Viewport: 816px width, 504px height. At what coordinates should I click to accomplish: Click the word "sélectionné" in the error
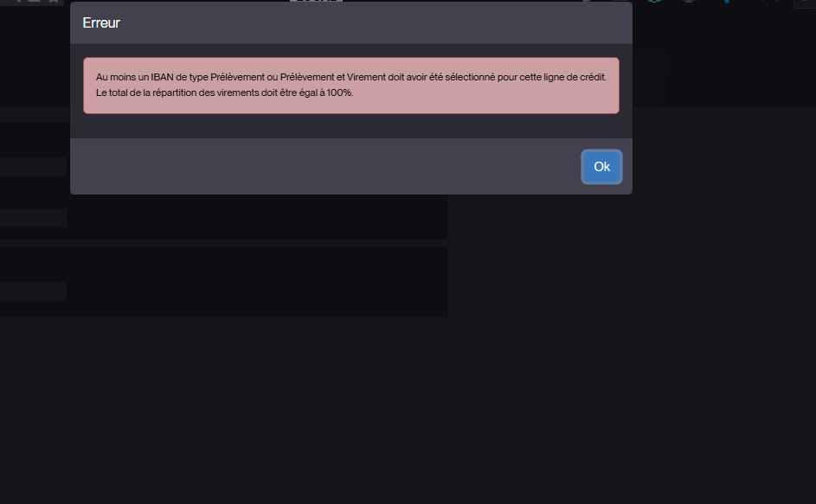tap(470, 77)
